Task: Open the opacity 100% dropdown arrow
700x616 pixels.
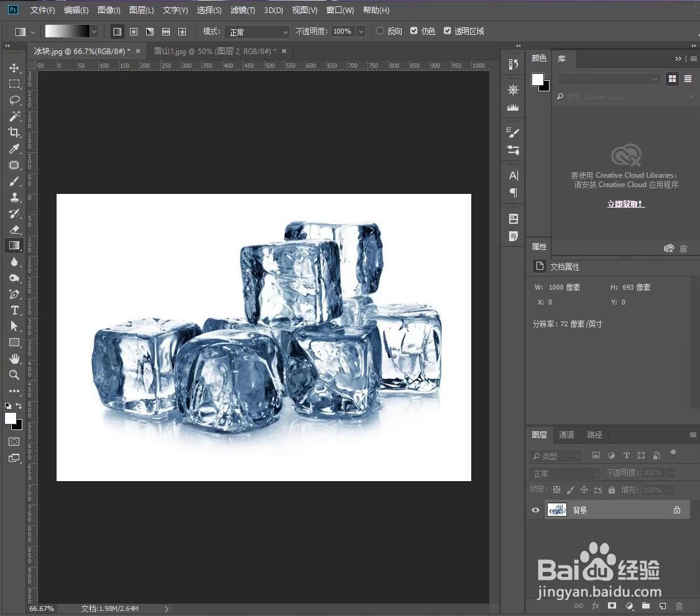Action: pos(361,31)
